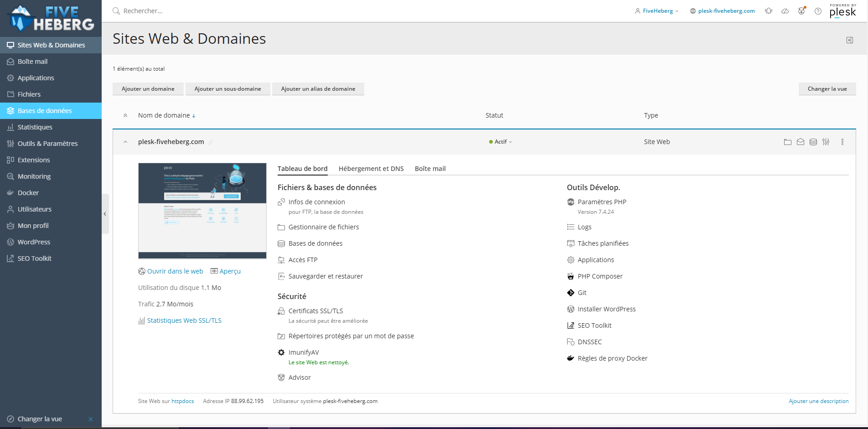The width and height of the screenshot is (868, 429).
Task: Open the FiveHeberg account dropdown
Action: coord(656,11)
